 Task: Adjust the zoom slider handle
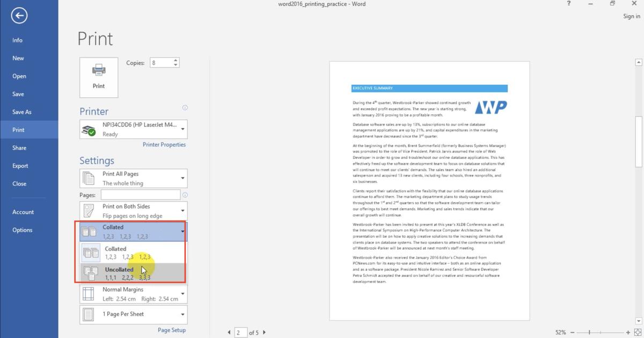590,333
